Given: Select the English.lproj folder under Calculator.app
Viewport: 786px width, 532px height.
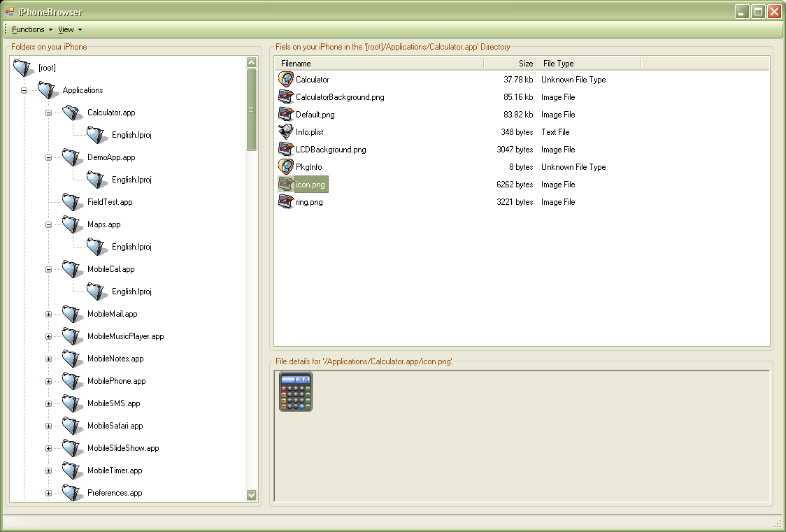Looking at the screenshot, I should click(x=132, y=135).
